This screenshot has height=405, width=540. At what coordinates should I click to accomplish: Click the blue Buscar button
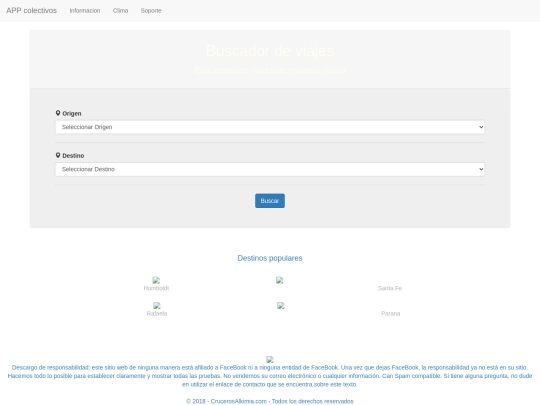pos(270,201)
